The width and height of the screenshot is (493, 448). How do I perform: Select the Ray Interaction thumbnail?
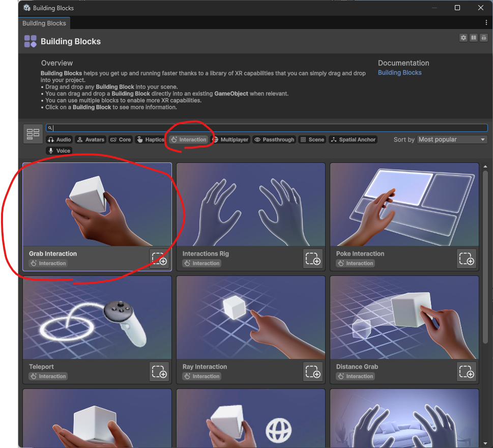tap(251, 318)
